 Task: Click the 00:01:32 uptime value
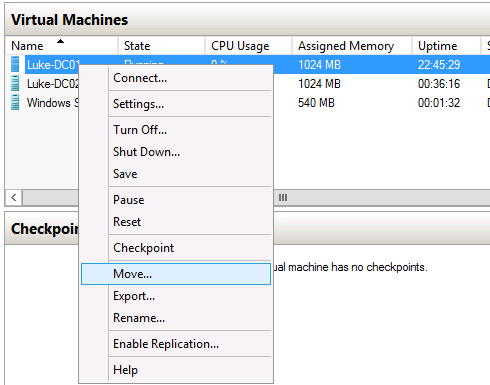[x=439, y=103]
